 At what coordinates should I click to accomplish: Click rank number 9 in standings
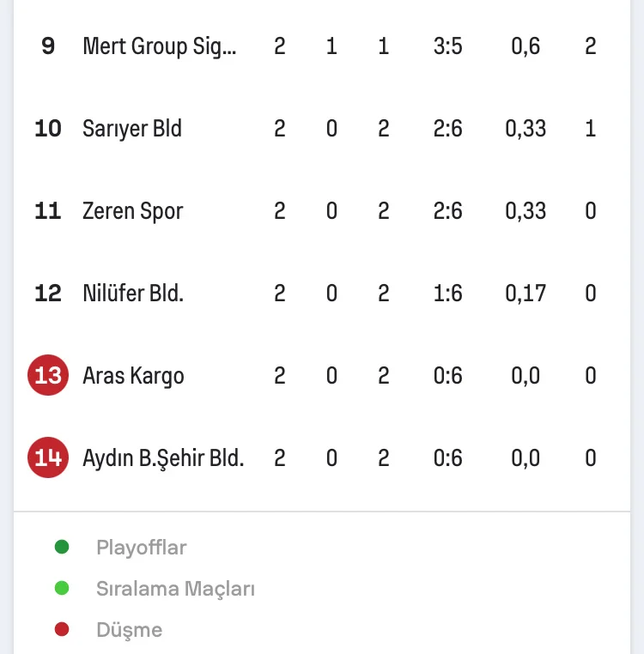(48, 46)
